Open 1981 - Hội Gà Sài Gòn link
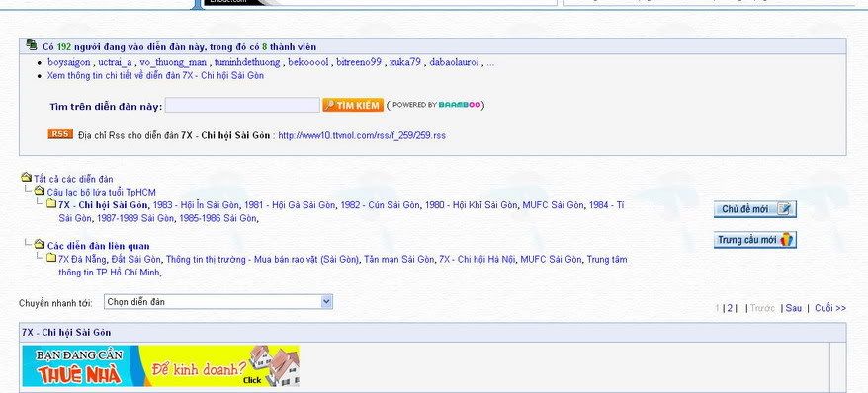Image resolution: width=868 pixels, height=393 pixels. (x=290, y=205)
